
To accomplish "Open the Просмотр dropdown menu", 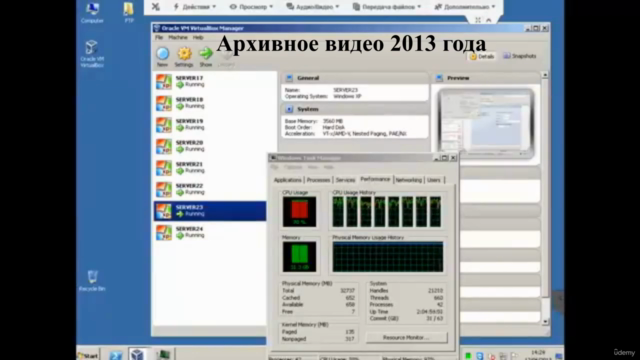I will point(251,7).
